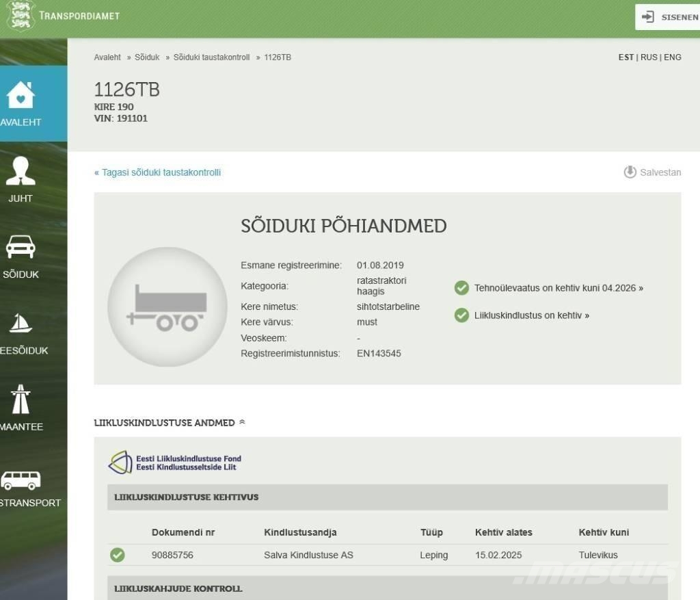Screen dimensions: 700x600
Task: Click the Liikluskindlustuse kehtivus header bar
Action: point(388,497)
